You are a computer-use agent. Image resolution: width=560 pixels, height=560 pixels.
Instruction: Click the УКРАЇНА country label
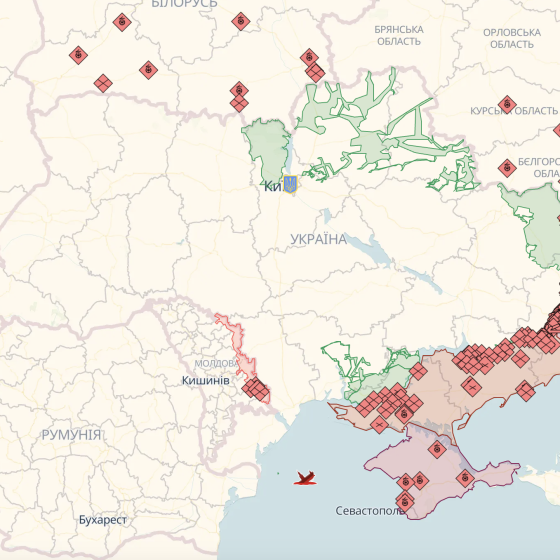[x=319, y=239]
